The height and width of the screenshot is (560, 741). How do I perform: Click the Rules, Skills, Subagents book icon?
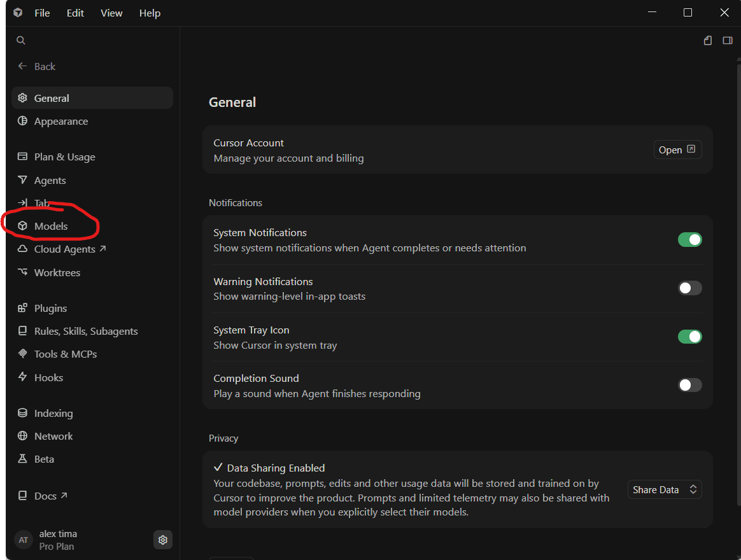22,331
